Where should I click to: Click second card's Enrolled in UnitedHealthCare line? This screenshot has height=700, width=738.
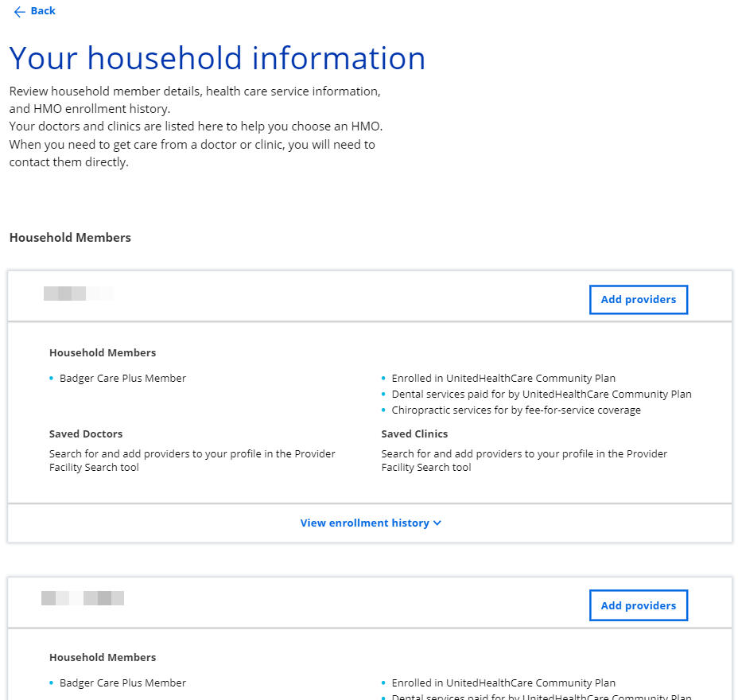coord(503,683)
